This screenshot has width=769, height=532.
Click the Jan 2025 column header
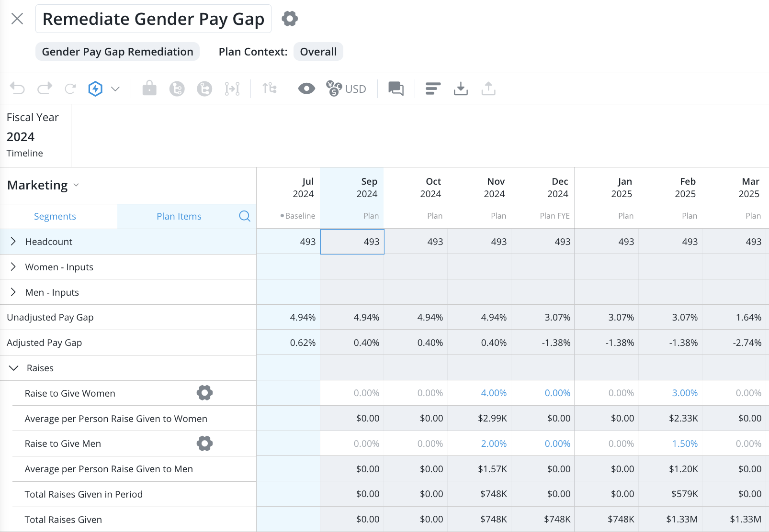point(607,198)
